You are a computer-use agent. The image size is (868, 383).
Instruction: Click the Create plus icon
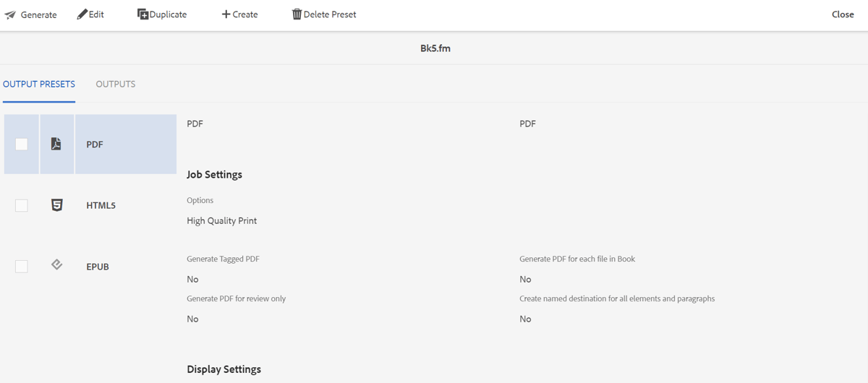tap(226, 14)
